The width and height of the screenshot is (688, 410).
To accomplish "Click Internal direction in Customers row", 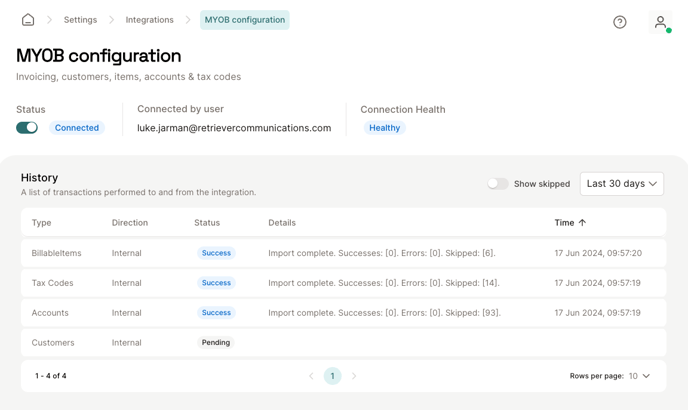I will pos(126,342).
